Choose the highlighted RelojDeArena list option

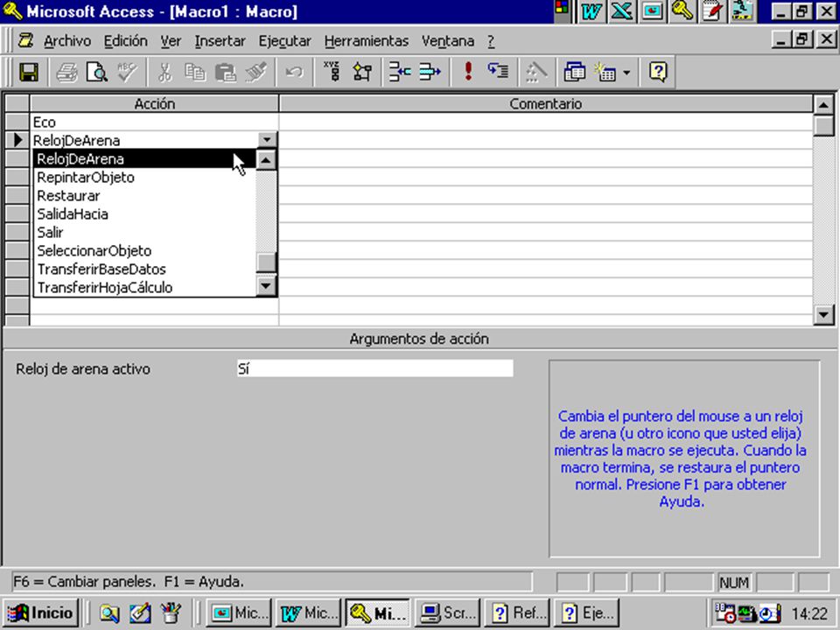coord(144,159)
